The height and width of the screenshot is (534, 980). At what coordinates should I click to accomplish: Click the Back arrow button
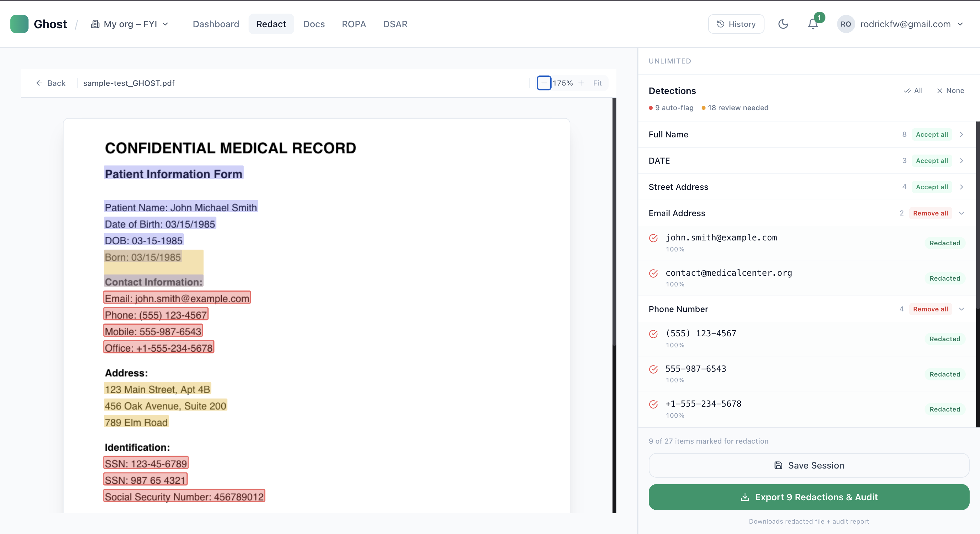tap(50, 83)
